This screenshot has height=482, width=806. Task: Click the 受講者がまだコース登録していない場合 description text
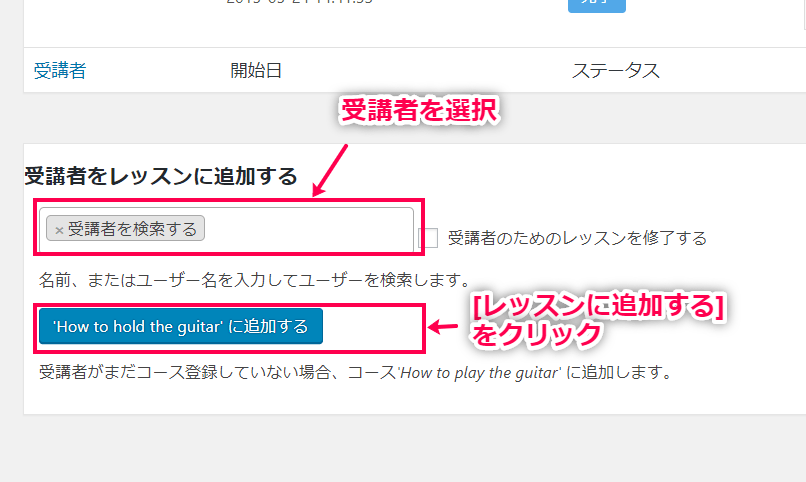(x=356, y=372)
